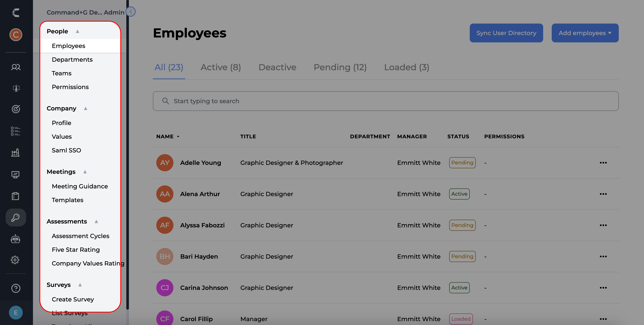Image resolution: width=644 pixels, height=325 pixels.
Task: Collapse the Company section
Action: click(85, 108)
